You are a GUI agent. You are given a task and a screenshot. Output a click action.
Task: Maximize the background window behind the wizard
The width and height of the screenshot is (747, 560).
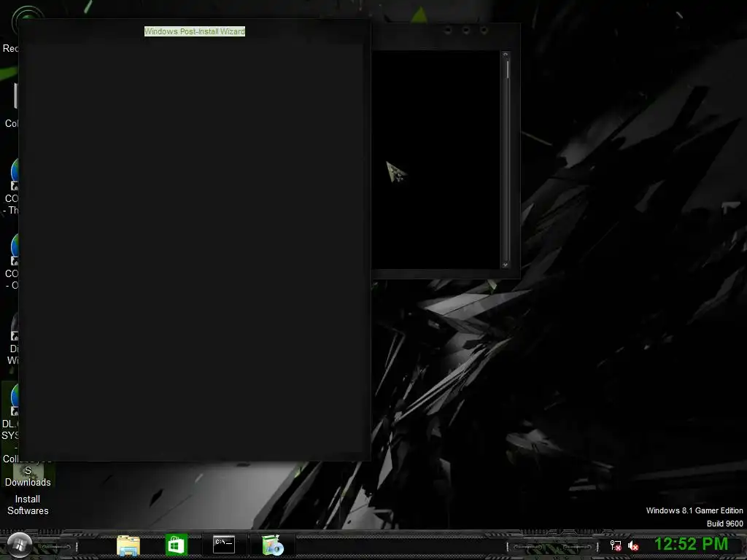pyautogui.click(x=466, y=30)
